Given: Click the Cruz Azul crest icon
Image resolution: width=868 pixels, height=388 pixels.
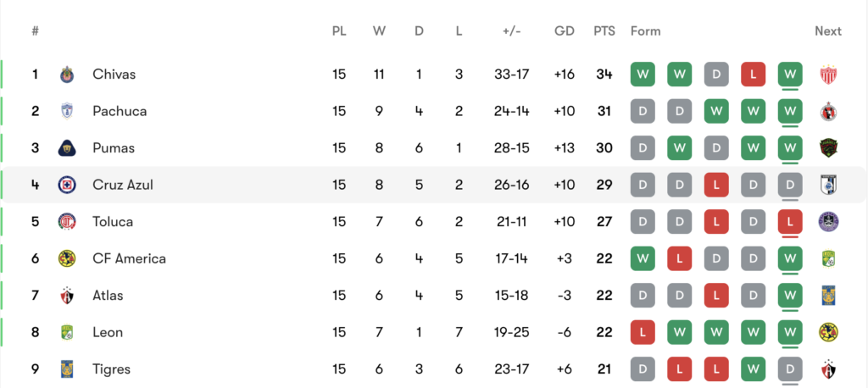Looking at the screenshot, I should click(67, 185).
